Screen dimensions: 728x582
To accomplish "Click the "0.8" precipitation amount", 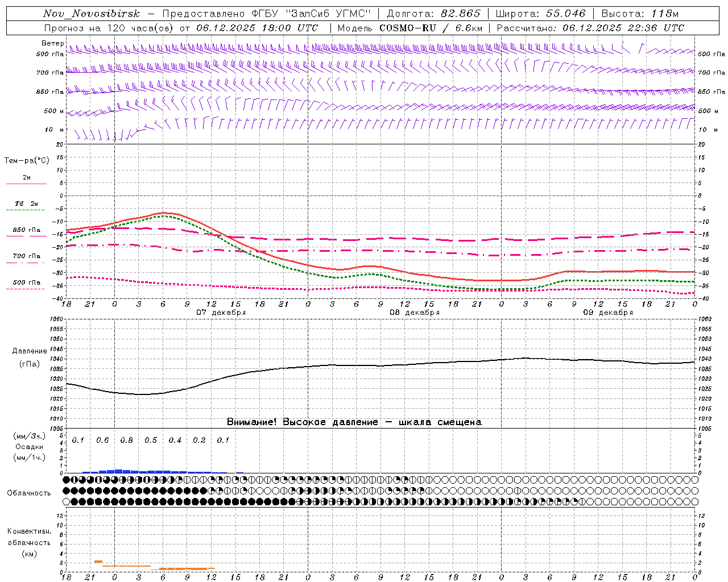I will click(x=127, y=440).
